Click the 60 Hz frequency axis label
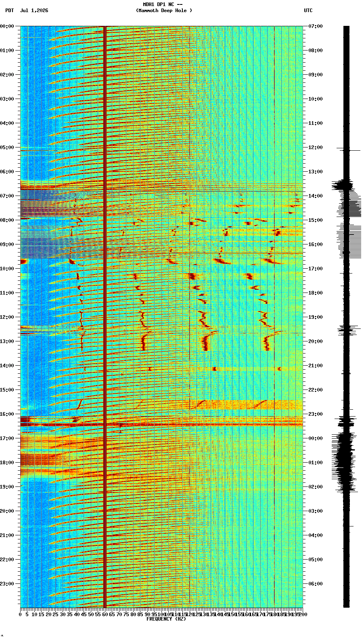Viewport: 364px width, 640px height. point(105,614)
